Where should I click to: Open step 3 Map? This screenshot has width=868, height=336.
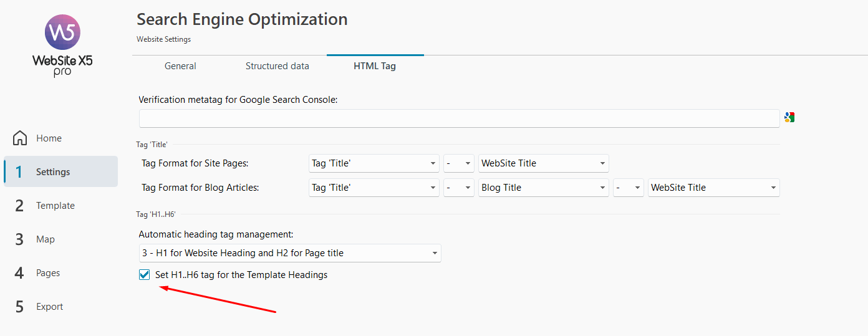pos(60,239)
